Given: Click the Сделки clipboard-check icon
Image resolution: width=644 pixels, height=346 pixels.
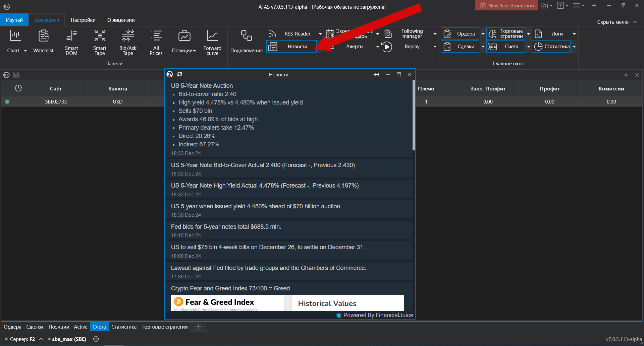Looking at the screenshot, I should (447, 47).
